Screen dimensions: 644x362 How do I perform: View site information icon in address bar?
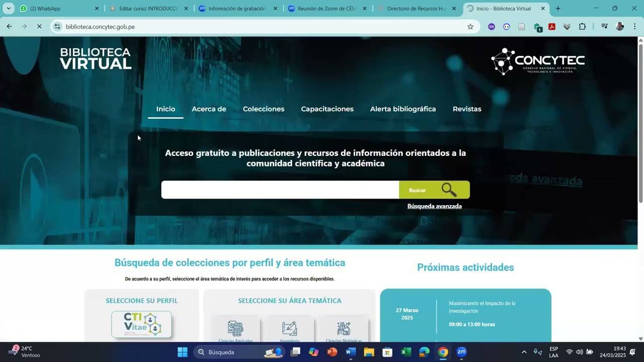point(57,27)
